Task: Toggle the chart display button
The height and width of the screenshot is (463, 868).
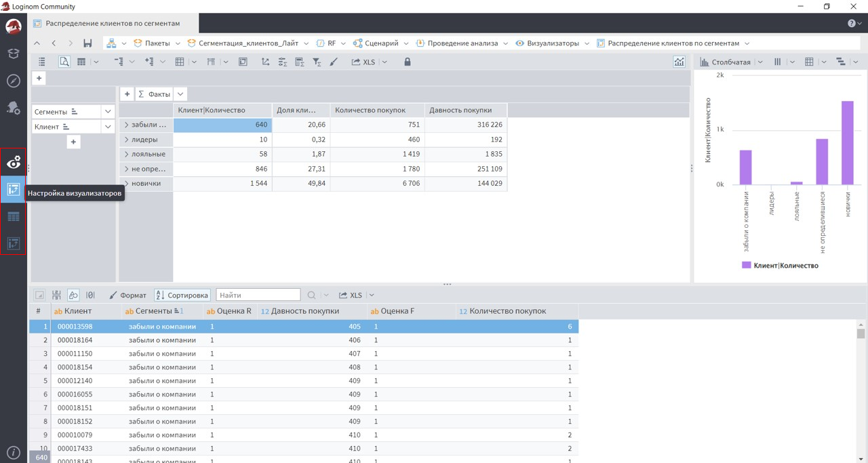Action: 679,62
